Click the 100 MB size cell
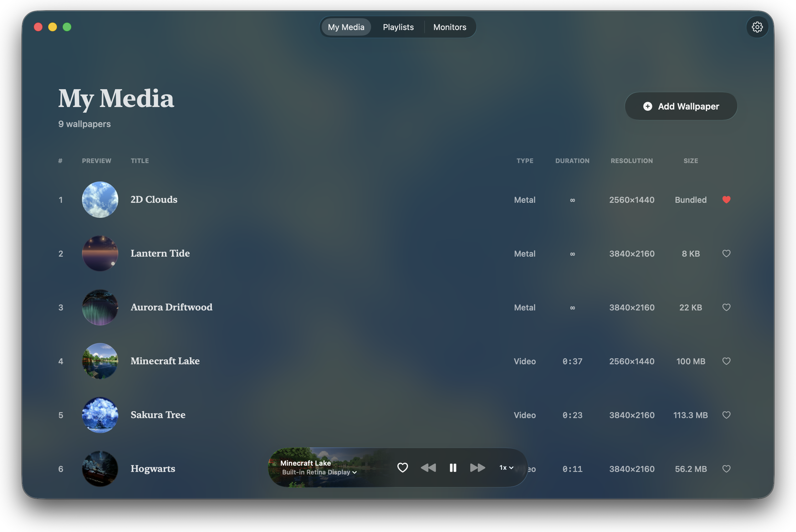Image resolution: width=796 pixels, height=532 pixels. click(691, 361)
